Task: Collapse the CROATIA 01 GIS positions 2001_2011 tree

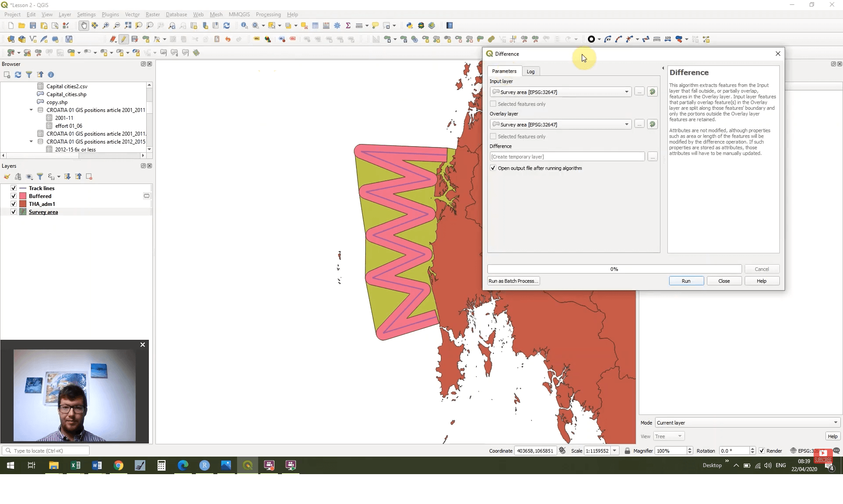Action: 31,110
